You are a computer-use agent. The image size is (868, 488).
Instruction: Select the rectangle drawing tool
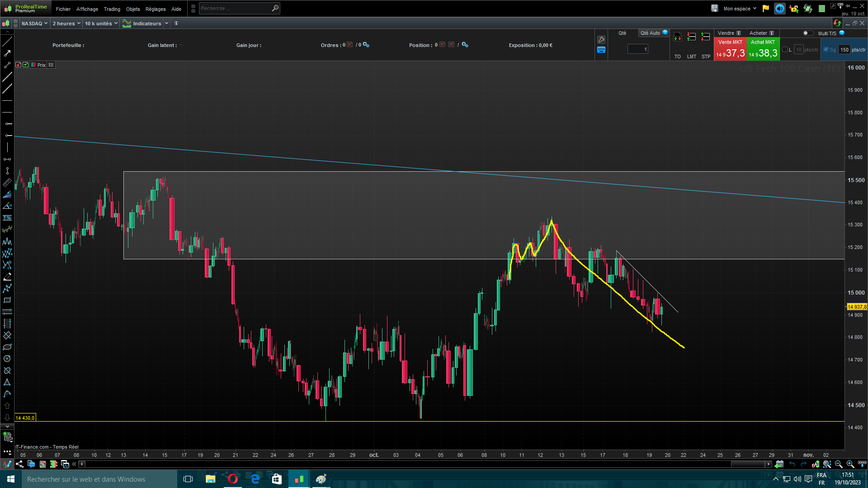pyautogui.click(x=7, y=300)
